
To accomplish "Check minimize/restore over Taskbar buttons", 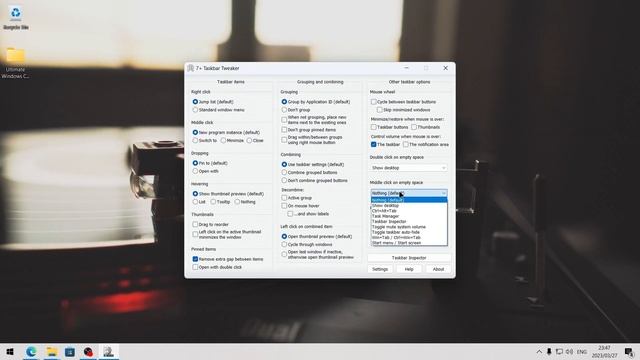I will tap(389, 127).
